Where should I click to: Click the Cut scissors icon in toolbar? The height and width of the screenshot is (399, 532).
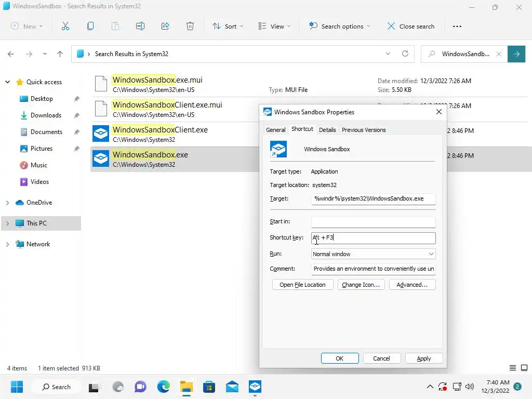[x=65, y=26]
